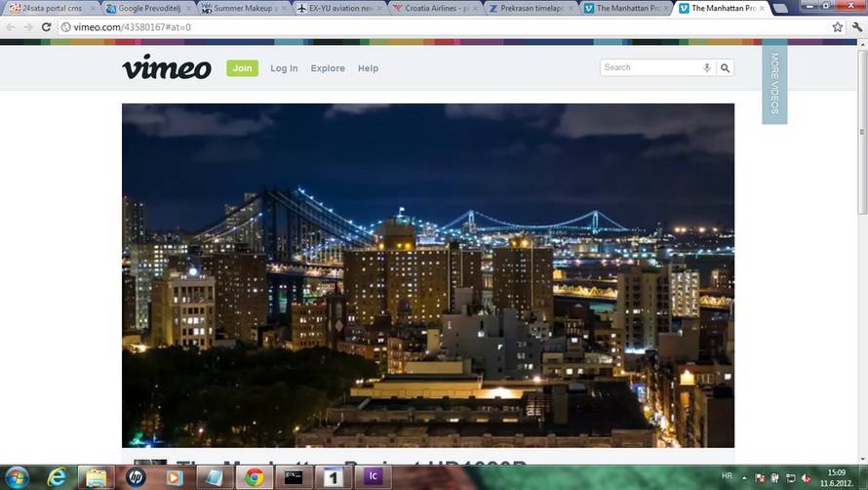
Task: Open the Explore menu link
Action: click(x=328, y=68)
